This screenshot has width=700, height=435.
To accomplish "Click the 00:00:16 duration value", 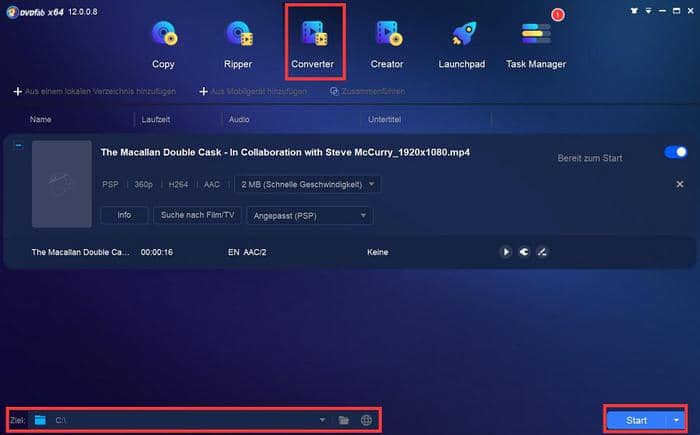I will pos(157,252).
